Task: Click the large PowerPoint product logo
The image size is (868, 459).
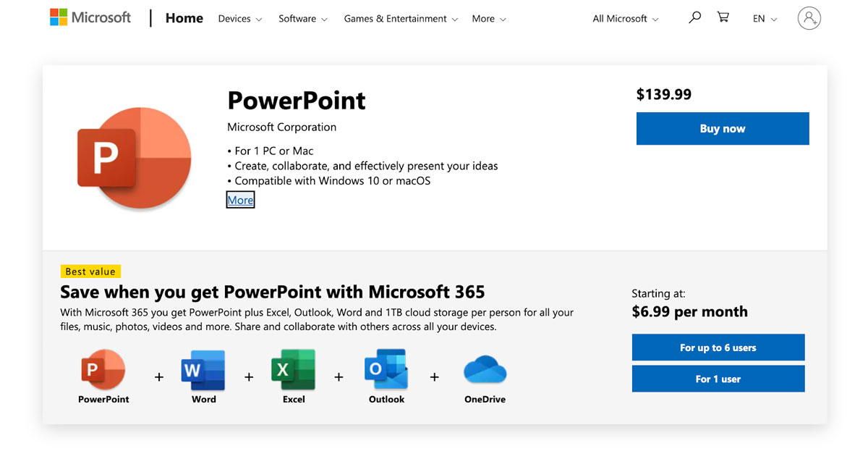Action: 135,159
